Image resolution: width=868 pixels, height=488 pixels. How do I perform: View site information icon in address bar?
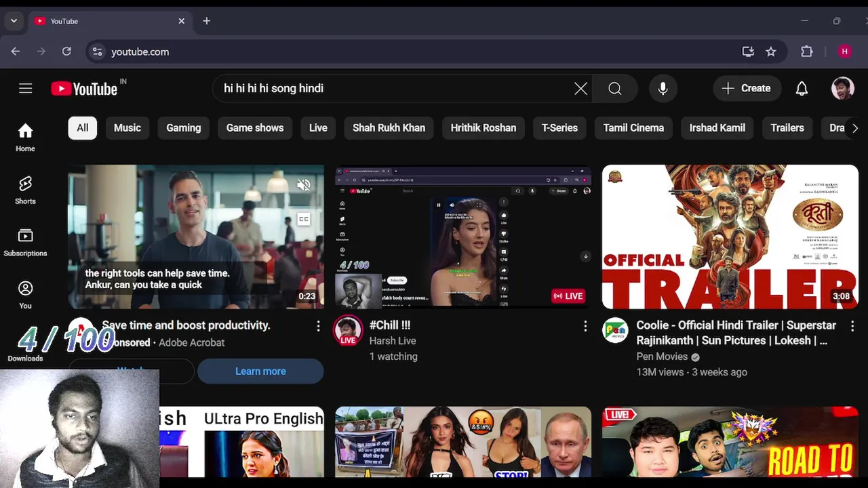pyautogui.click(x=98, y=52)
